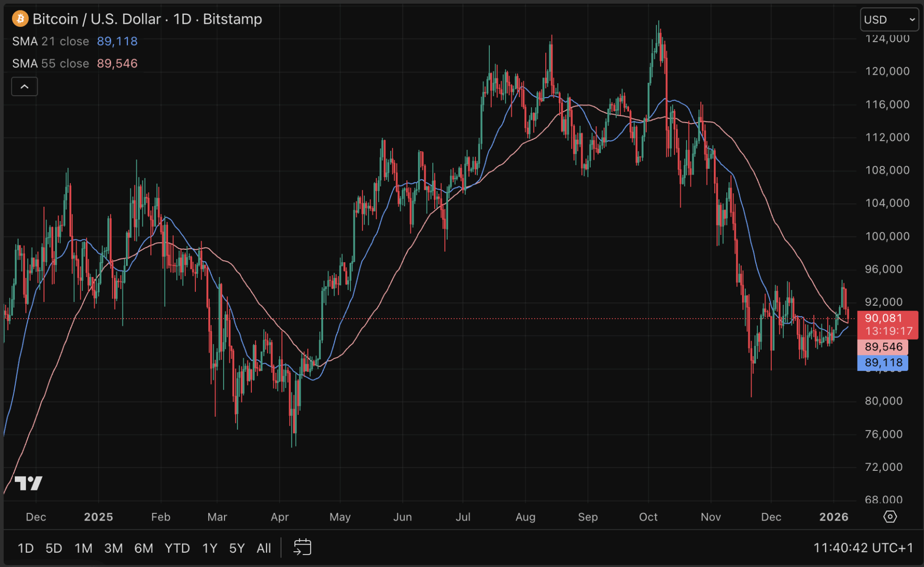The image size is (924, 567).
Task: Click the Bitcoin / U.S. Dollar symbol title
Action: click(x=97, y=19)
